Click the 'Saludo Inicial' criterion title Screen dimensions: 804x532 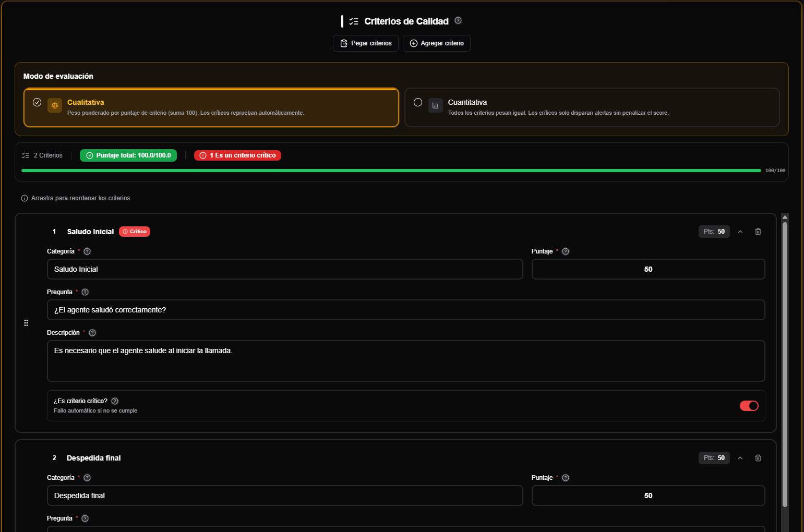(90, 232)
